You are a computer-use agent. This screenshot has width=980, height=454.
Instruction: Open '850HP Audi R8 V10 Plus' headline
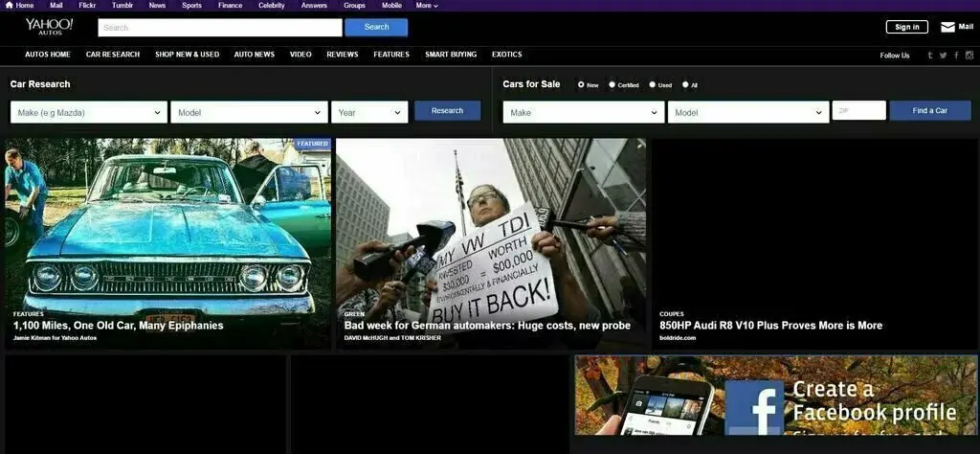[x=771, y=326]
